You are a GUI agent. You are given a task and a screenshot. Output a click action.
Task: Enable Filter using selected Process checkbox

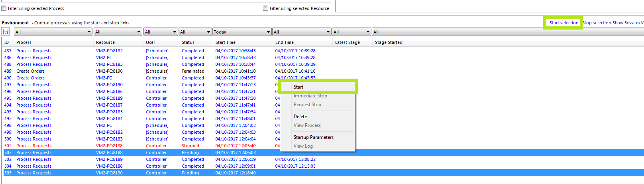4,8
